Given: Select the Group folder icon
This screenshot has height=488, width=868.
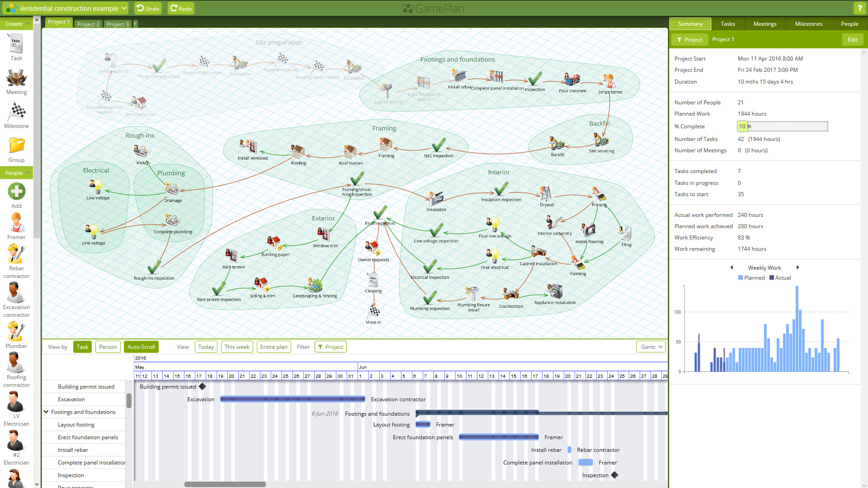Looking at the screenshot, I should click(17, 145).
